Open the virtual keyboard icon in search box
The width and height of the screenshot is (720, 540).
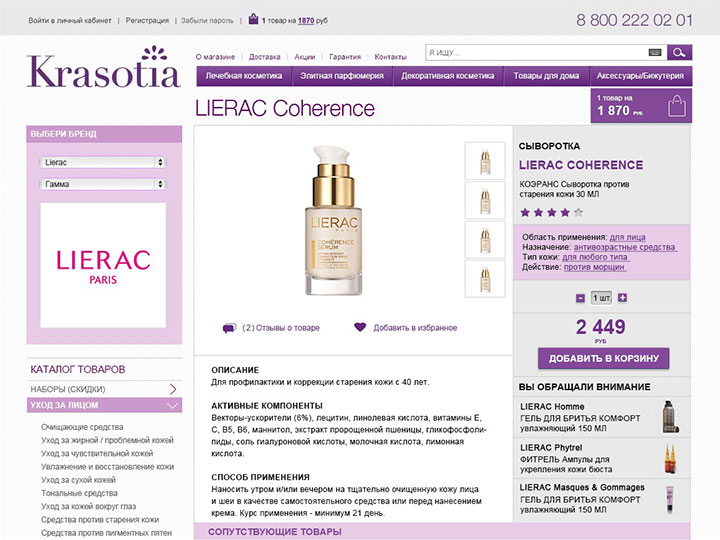coord(655,52)
